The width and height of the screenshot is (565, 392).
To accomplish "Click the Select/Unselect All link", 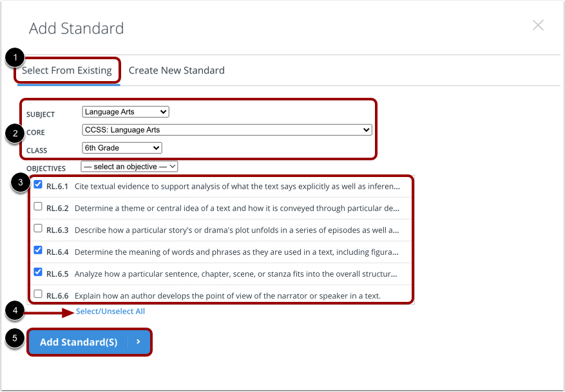I will pyautogui.click(x=110, y=311).
